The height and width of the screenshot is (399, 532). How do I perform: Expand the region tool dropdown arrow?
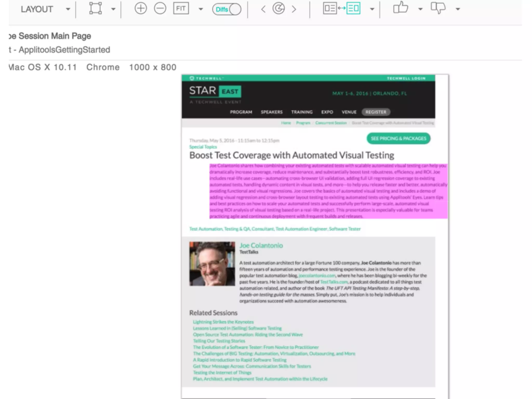point(113,9)
